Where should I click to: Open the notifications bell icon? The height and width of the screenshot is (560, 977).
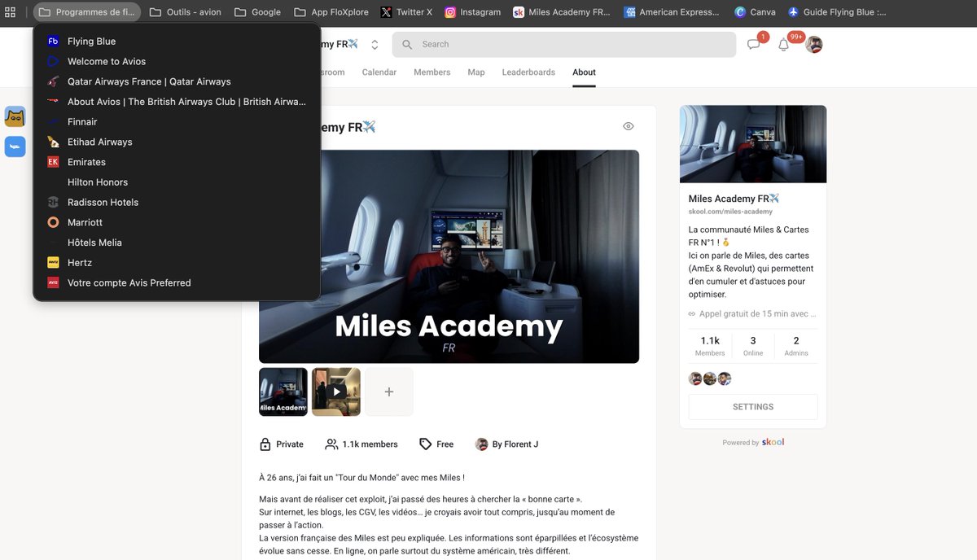tap(783, 45)
